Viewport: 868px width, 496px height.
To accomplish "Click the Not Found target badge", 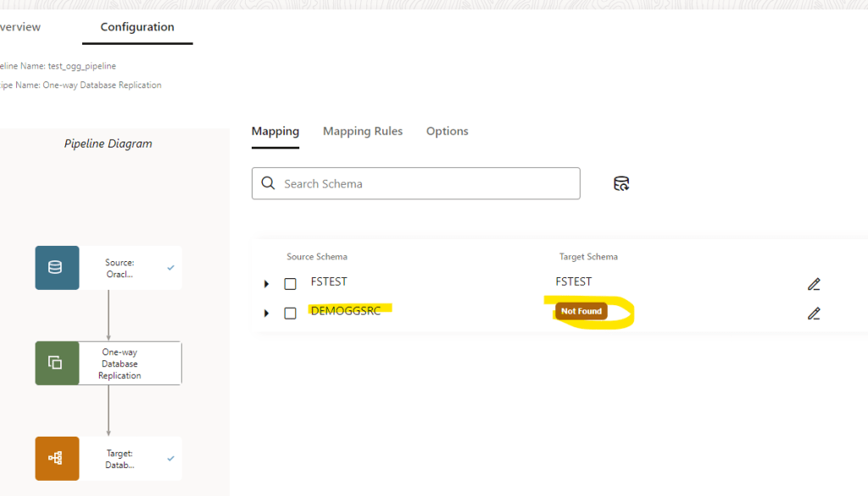I will point(581,311).
